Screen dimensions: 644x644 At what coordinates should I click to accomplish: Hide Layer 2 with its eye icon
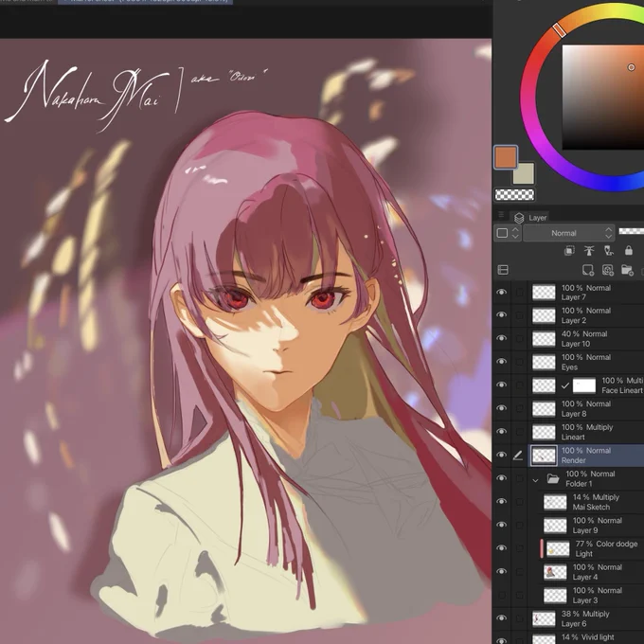tap(502, 315)
